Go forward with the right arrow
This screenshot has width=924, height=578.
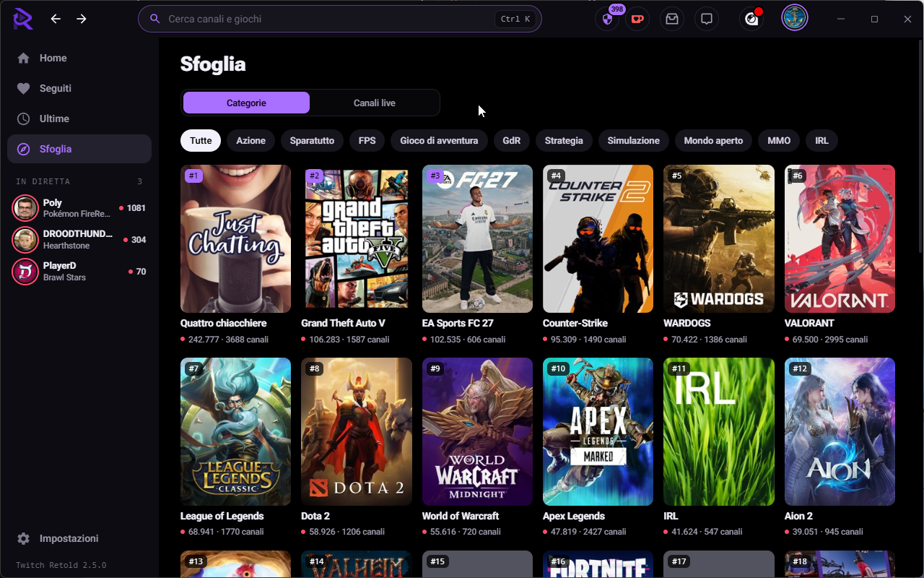click(x=82, y=19)
